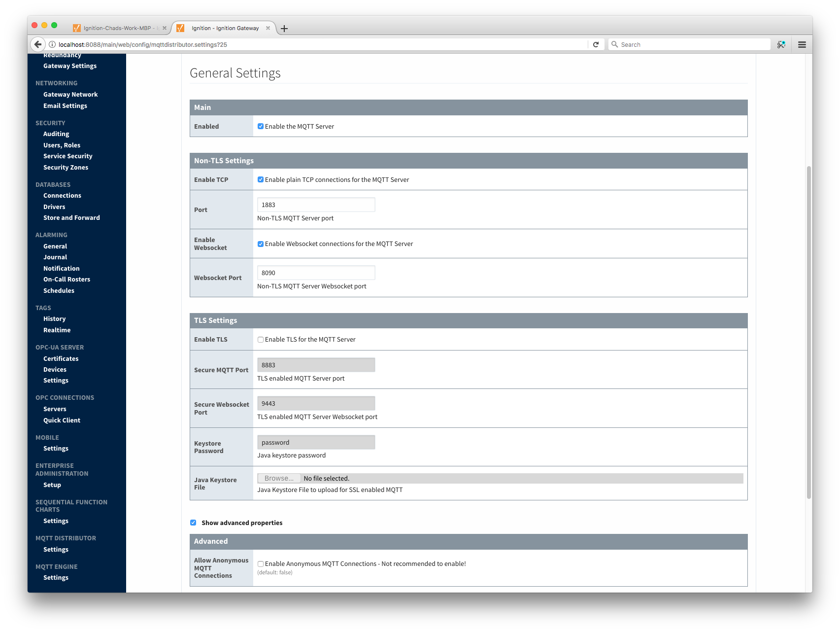Click the Non-TLS Port field showing 1883

click(x=316, y=205)
